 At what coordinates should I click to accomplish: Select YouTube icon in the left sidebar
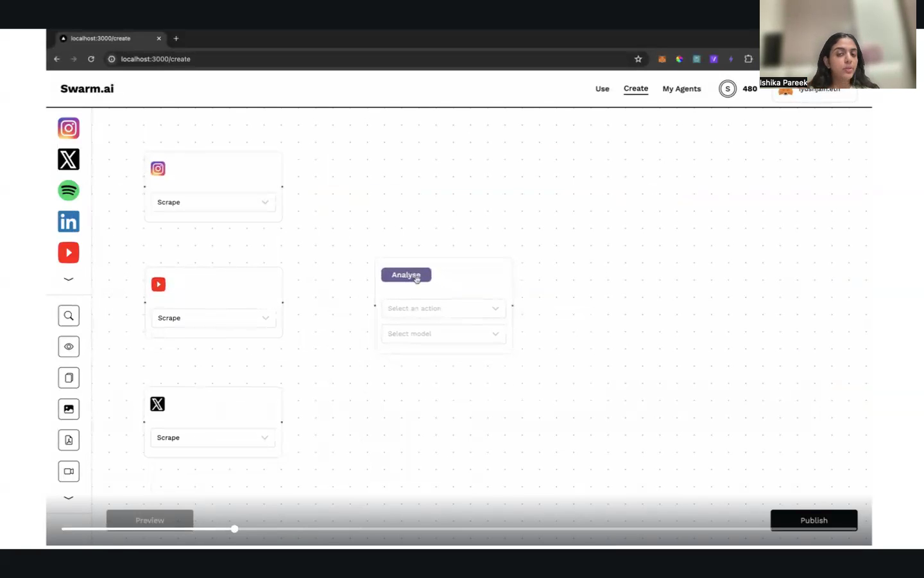click(69, 252)
